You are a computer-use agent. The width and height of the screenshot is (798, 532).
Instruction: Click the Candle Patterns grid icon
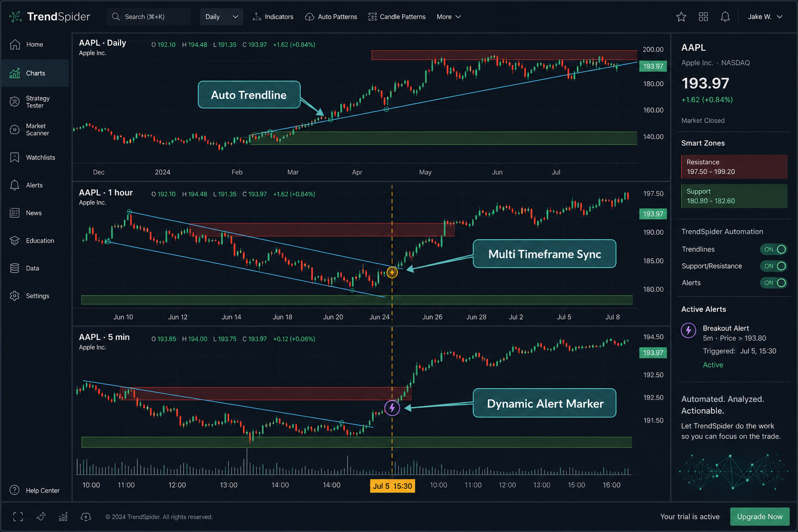(x=373, y=17)
